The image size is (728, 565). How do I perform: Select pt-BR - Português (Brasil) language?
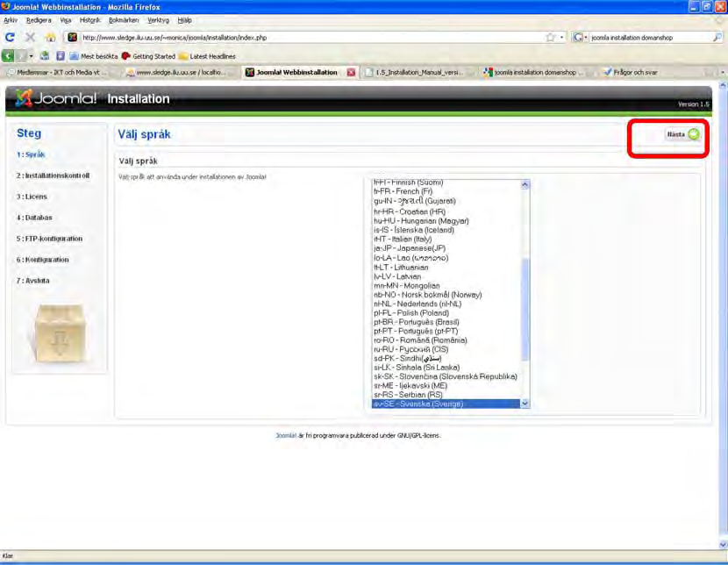[x=446, y=322]
